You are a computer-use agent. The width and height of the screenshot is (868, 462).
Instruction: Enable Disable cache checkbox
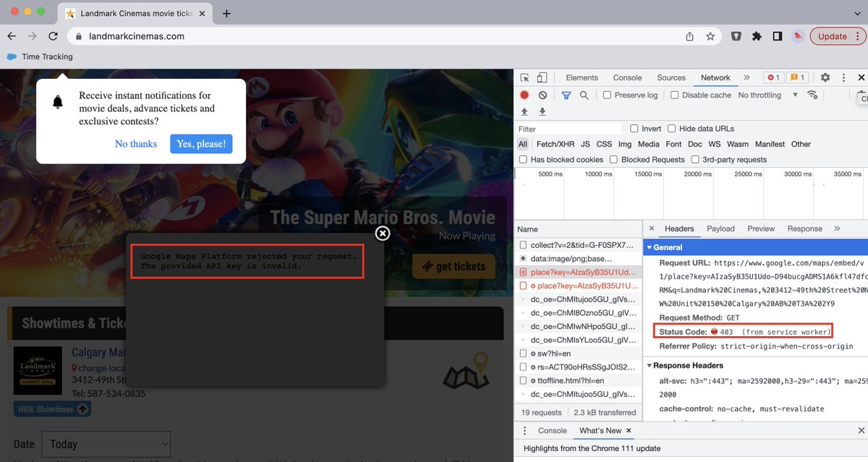click(x=675, y=95)
